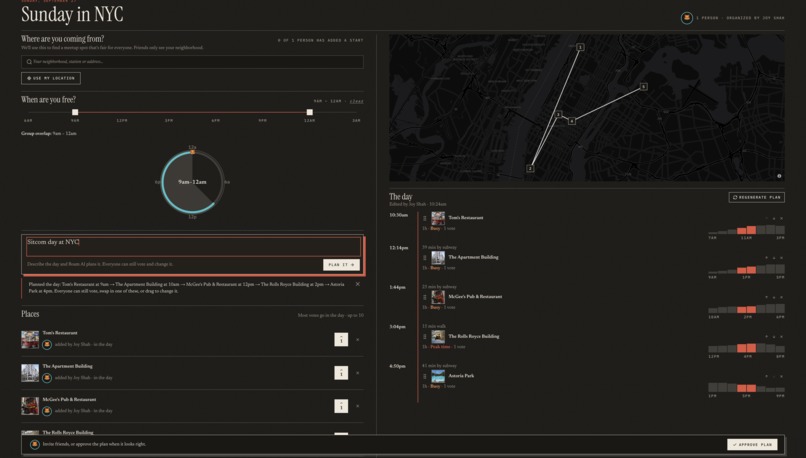Image resolution: width=806 pixels, height=458 pixels.
Task: Click the Plan It button
Action: (341, 265)
